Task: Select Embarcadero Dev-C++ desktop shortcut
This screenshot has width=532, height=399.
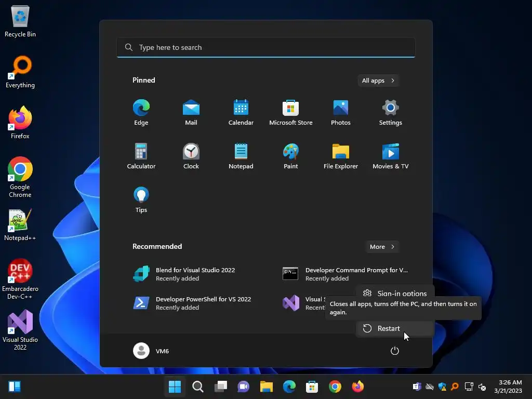Action: [x=20, y=279]
